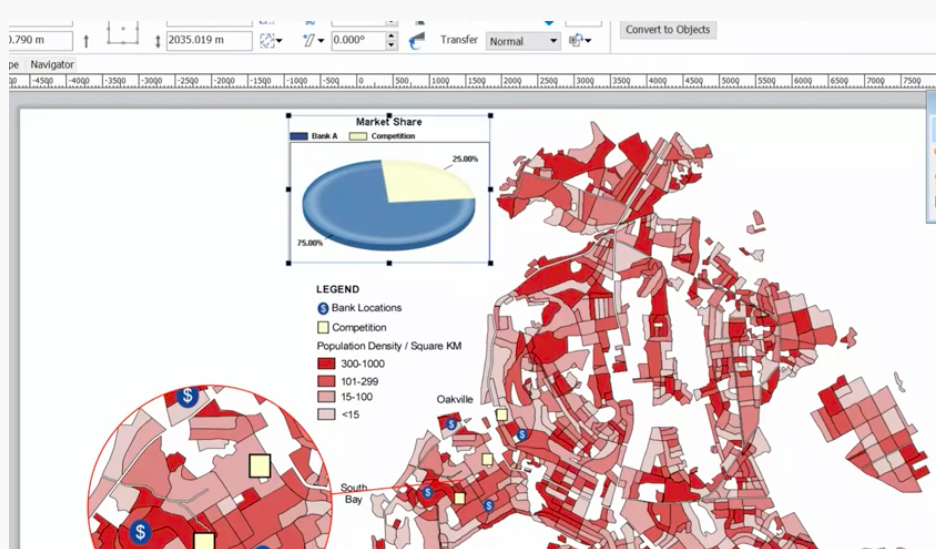The image size is (936, 549).
Task: Click the 300-1000 density red legend swatch
Action: (326, 365)
